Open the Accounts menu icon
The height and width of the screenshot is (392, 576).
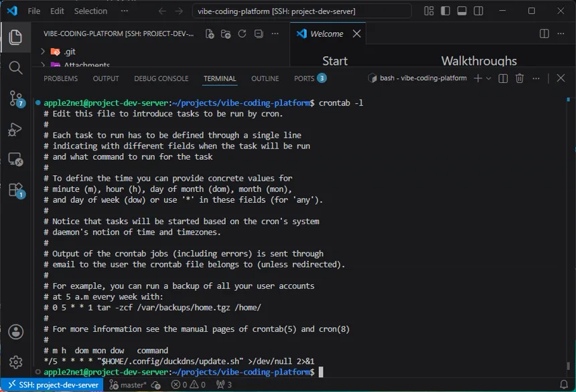coord(16,332)
